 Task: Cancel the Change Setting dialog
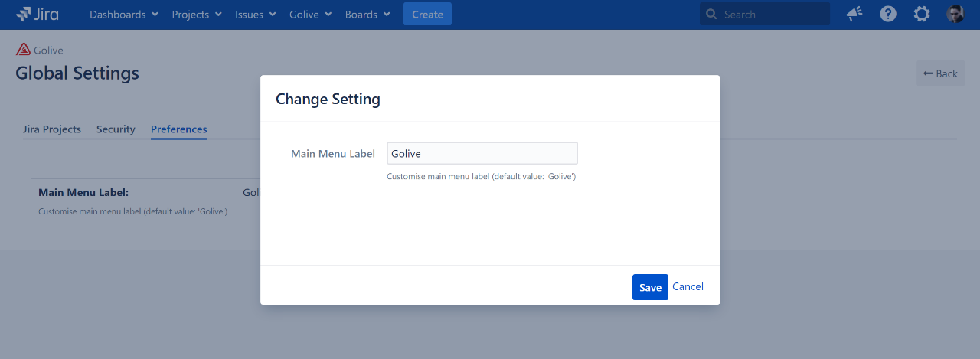click(x=688, y=286)
